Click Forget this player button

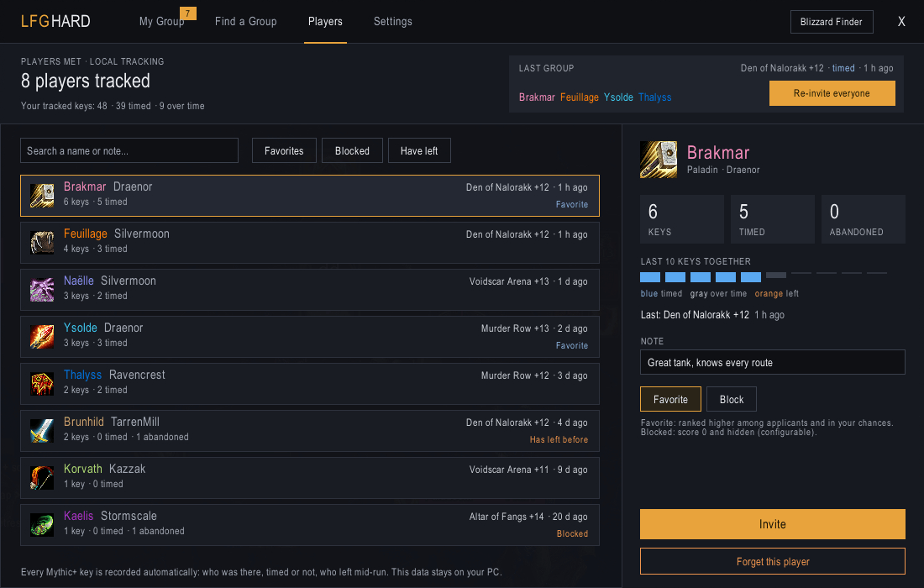coord(773,561)
